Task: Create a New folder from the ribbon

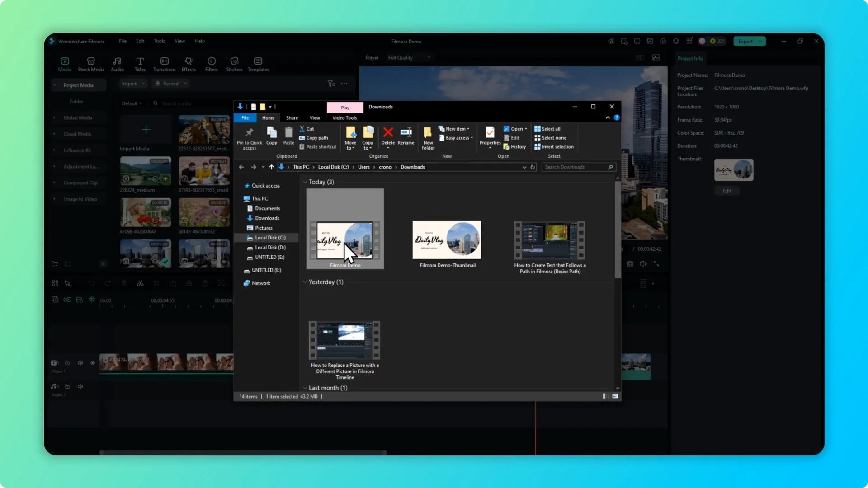Action: pos(428,138)
